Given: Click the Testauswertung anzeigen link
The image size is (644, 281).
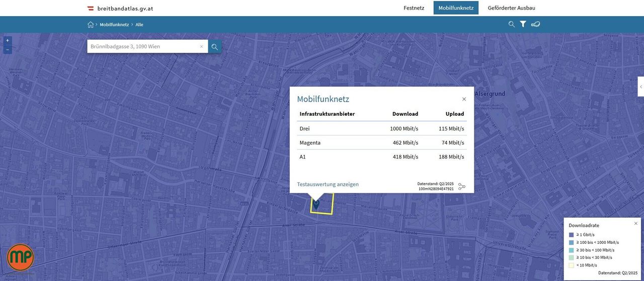Looking at the screenshot, I should [328, 184].
